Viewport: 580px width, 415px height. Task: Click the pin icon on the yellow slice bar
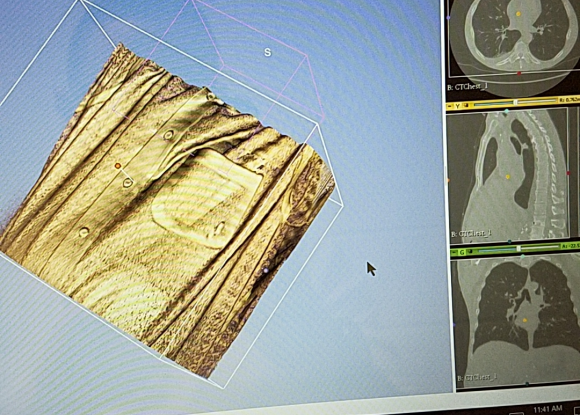pyautogui.click(x=449, y=106)
